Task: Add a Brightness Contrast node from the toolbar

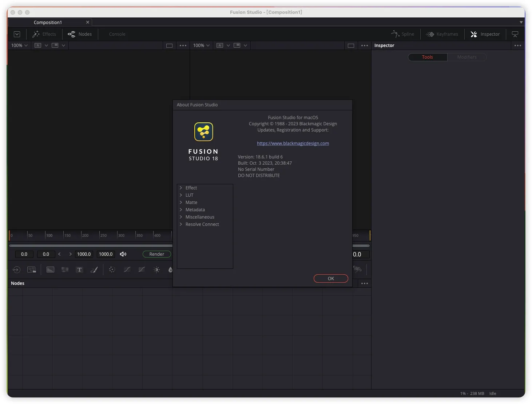Action: (156, 270)
